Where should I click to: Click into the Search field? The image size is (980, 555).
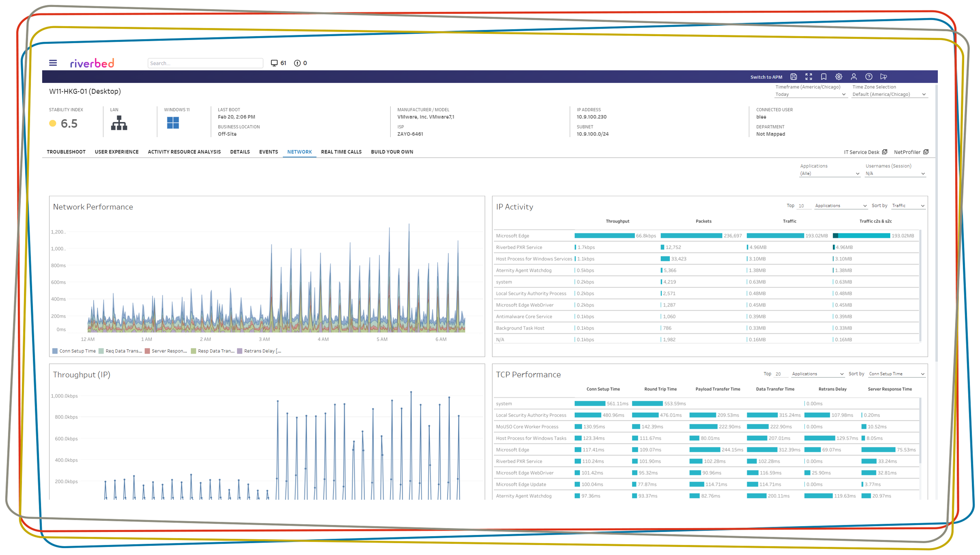pos(205,63)
